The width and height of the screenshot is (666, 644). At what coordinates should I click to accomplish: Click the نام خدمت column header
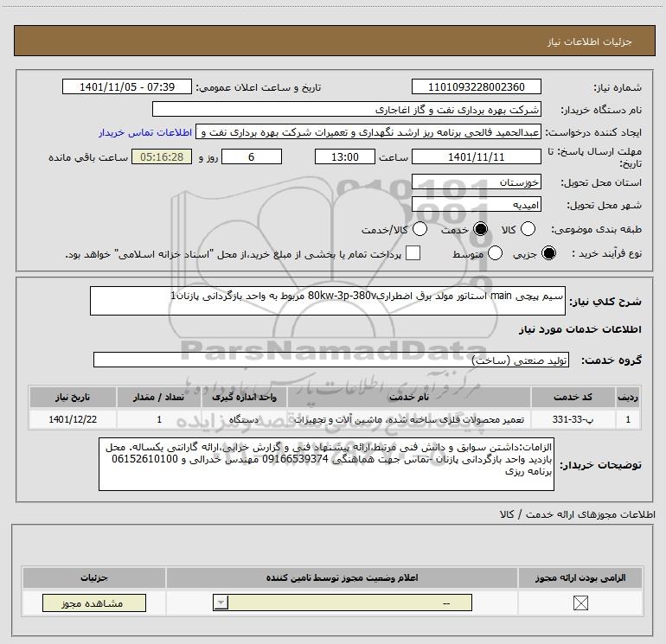coord(409,397)
